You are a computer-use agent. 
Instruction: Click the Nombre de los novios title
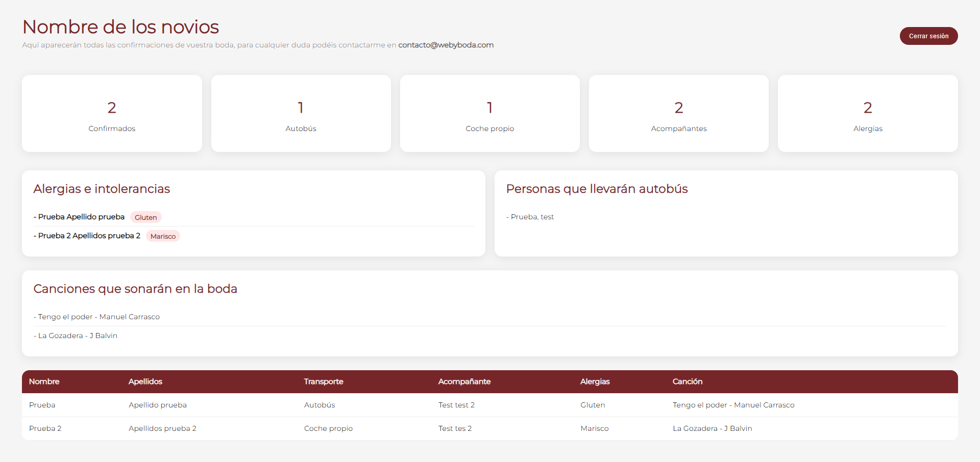120,27
